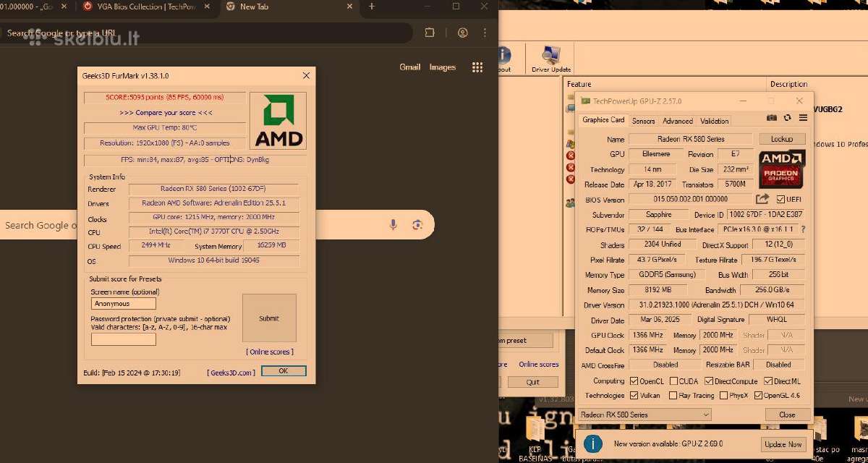
Task: Click the Chrome address bar
Action: pos(206,33)
